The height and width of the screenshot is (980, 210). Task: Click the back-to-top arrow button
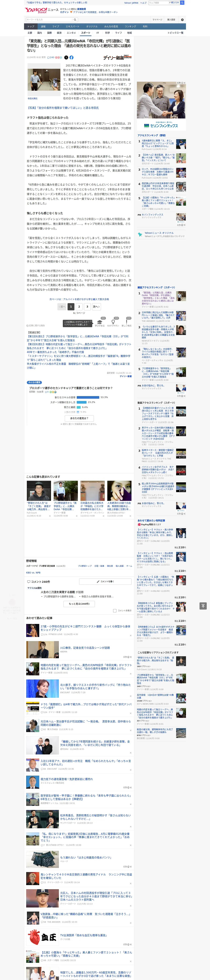tap(203, 606)
